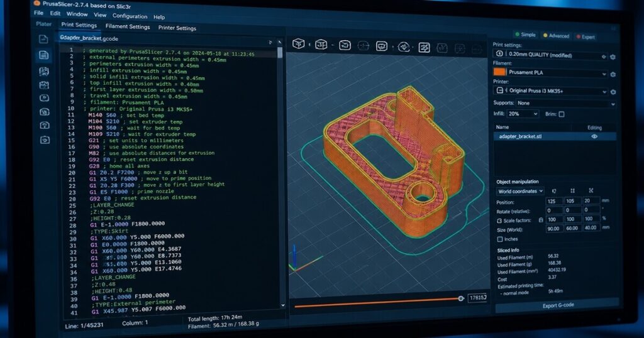Viewport: 644px width, 338px height.
Task: Switch to the Printer Settings tab
Action: (177, 28)
